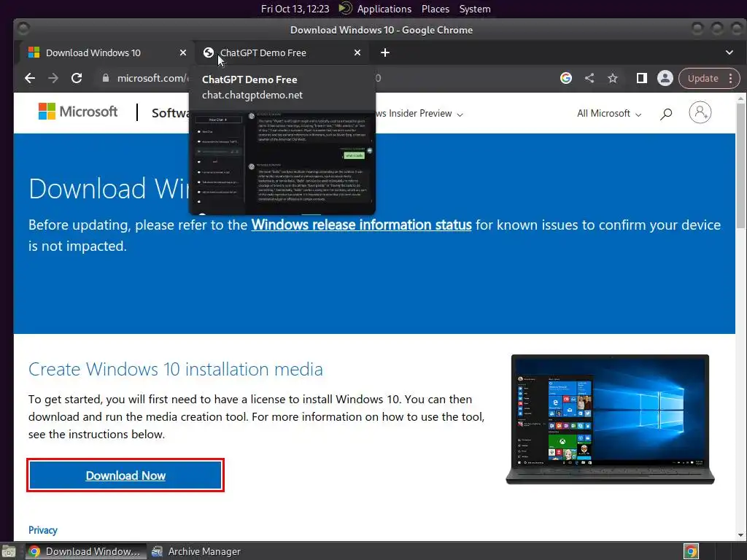This screenshot has width=747, height=560.
Task: Open Chrome three-dot menu
Action: 731,78
